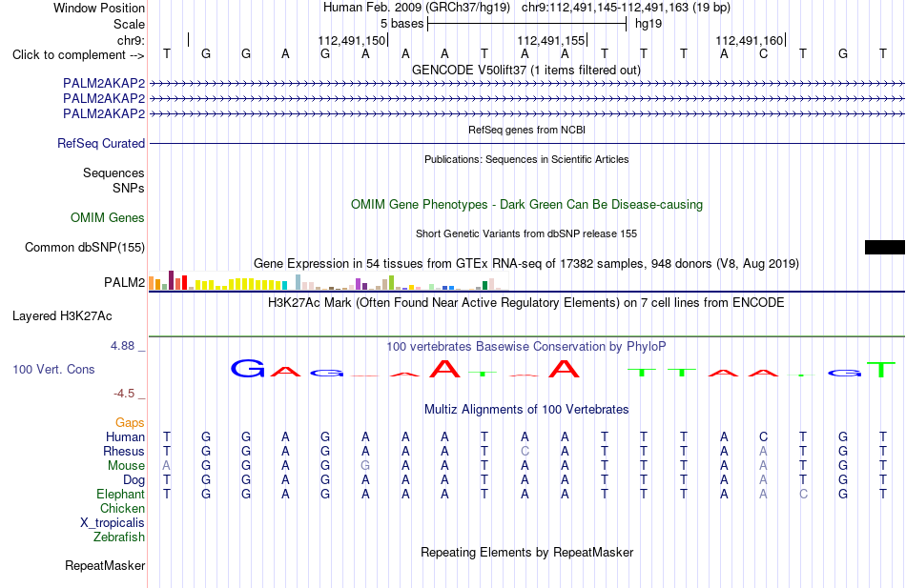
Task: Open the bottom PALM2AKAP2 transcript label
Action: 104,113
